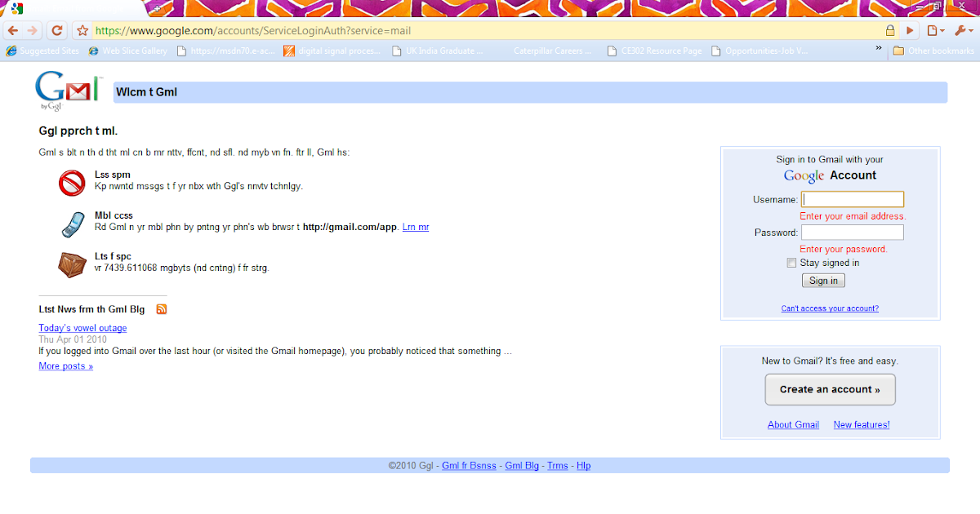
Task: Click the Enter your email address error text
Action: coord(853,216)
